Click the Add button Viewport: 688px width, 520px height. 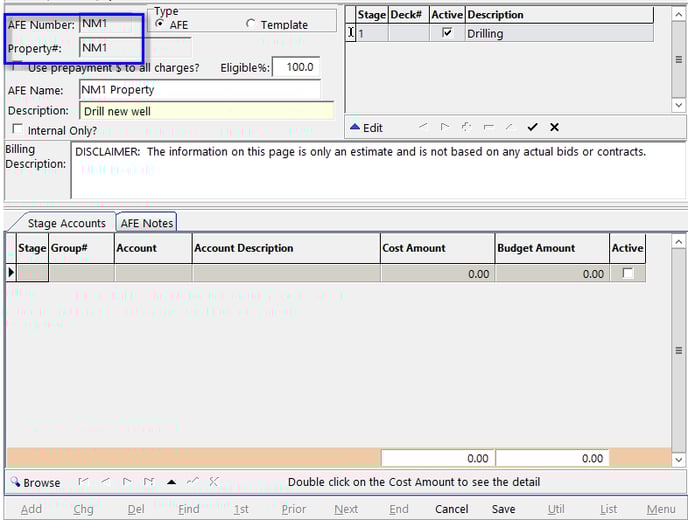click(32, 509)
